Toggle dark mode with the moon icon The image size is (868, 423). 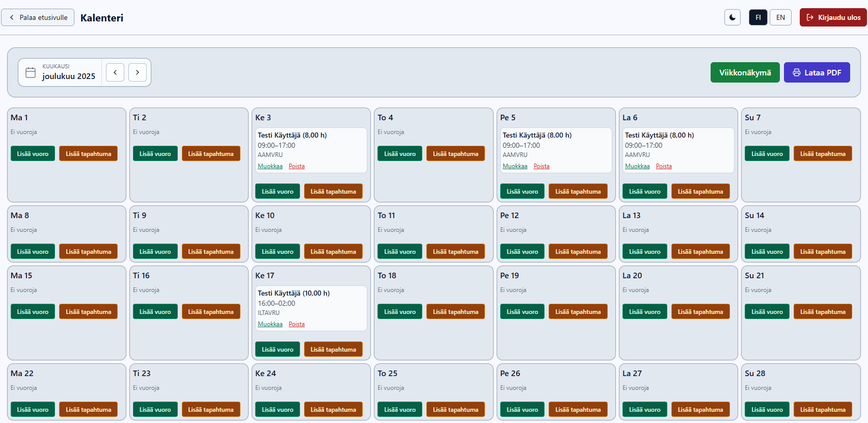tap(732, 17)
